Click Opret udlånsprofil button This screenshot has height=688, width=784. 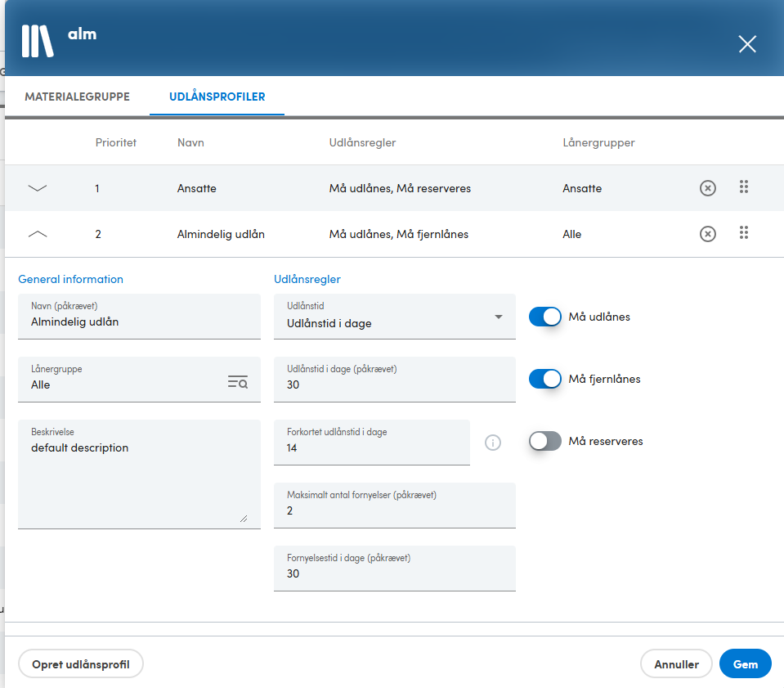coord(80,664)
